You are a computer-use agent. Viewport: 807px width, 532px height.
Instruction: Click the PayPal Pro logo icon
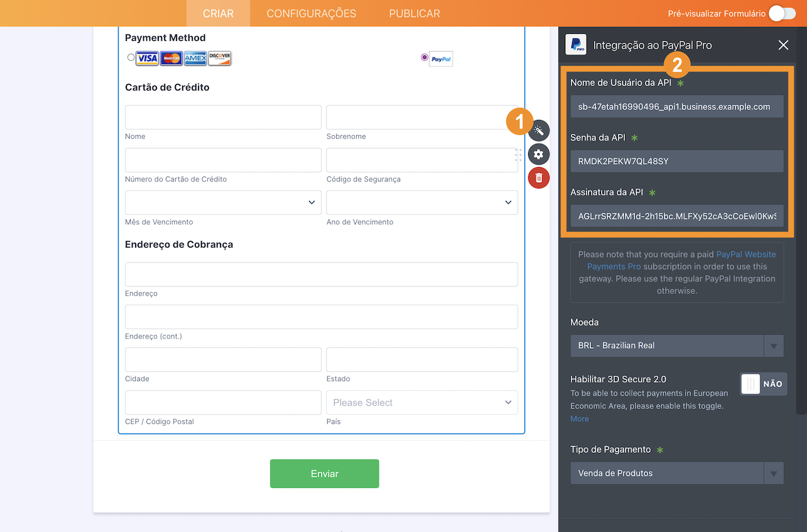[576, 45]
